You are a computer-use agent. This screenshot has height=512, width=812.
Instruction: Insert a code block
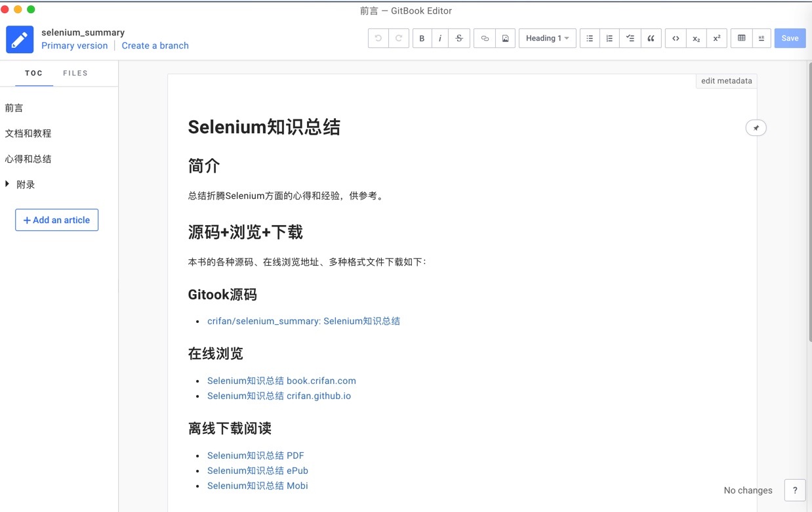[x=676, y=38]
